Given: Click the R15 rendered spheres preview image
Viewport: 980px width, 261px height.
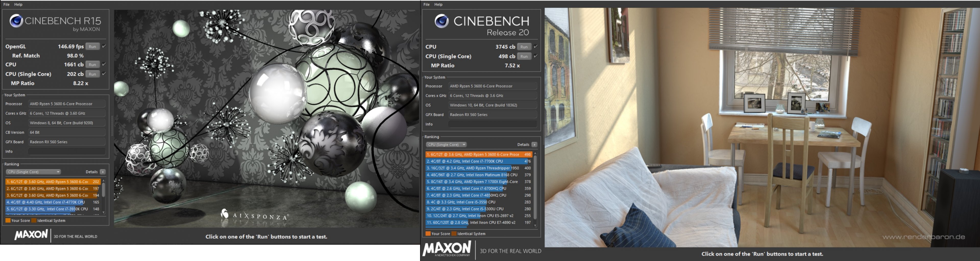Looking at the screenshot, I should 266,119.
